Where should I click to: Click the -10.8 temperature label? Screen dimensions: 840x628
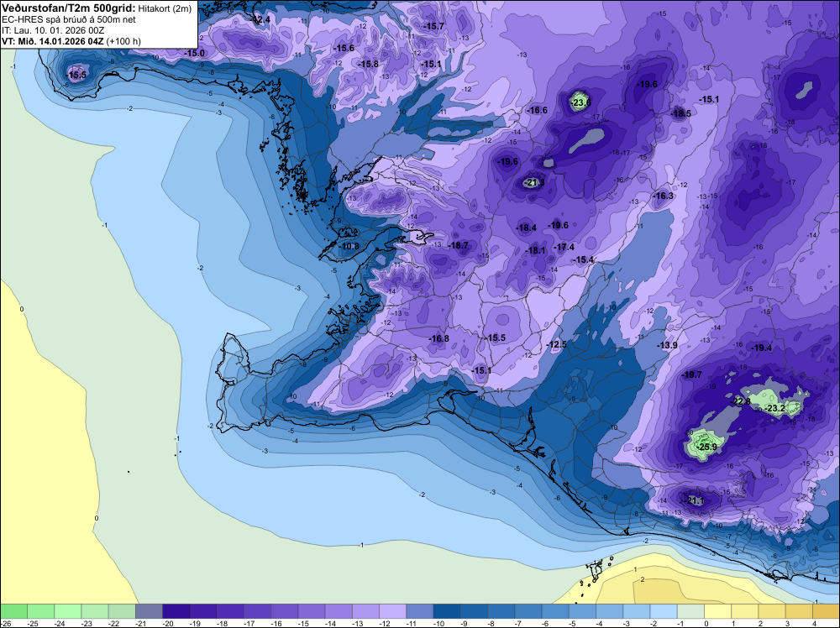click(349, 246)
